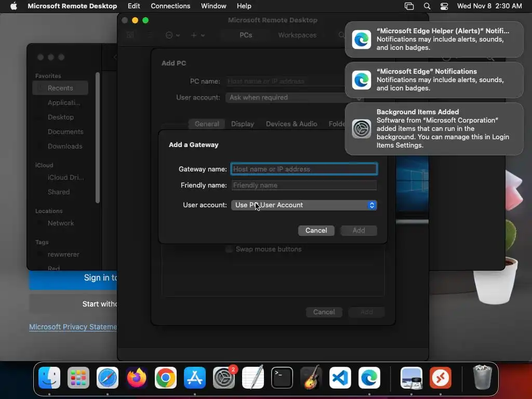Viewport: 532px width, 399px height.
Task: Open the Ask when required dropdown
Action: [x=294, y=98]
